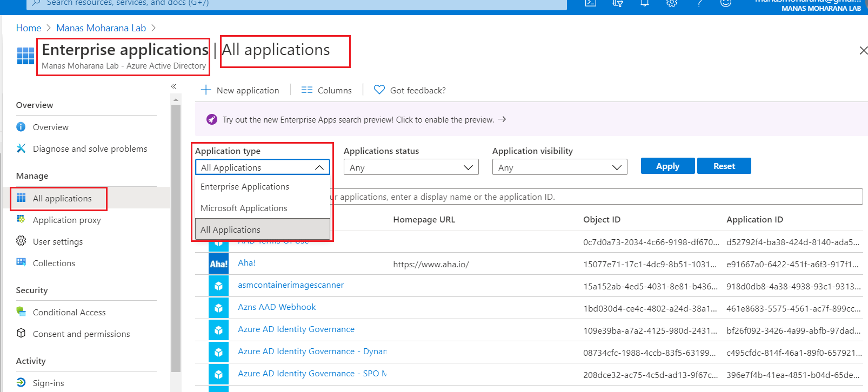Click the User settings gear icon in sidebar
Screen dimensions: 868x392
tap(21, 241)
